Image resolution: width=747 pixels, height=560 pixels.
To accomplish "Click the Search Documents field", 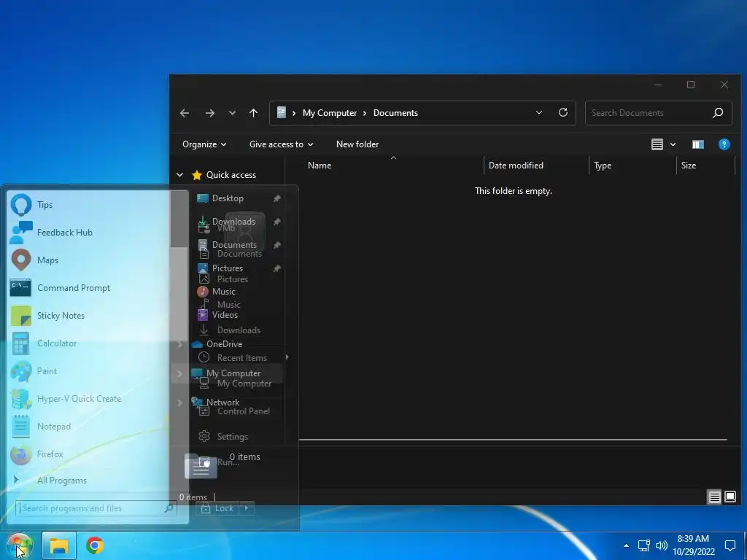I will pyautogui.click(x=659, y=113).
